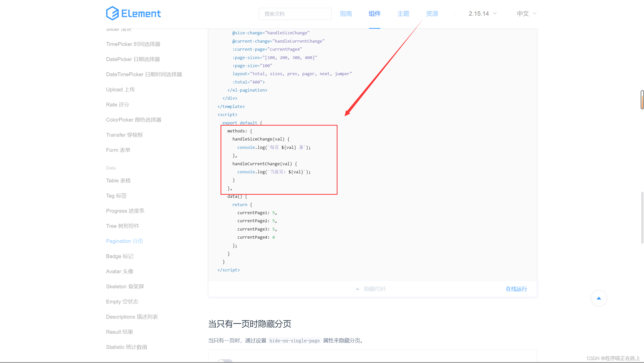
Task: Open Badge 标记 in sidebar
Action: click(x=120, y=256)
